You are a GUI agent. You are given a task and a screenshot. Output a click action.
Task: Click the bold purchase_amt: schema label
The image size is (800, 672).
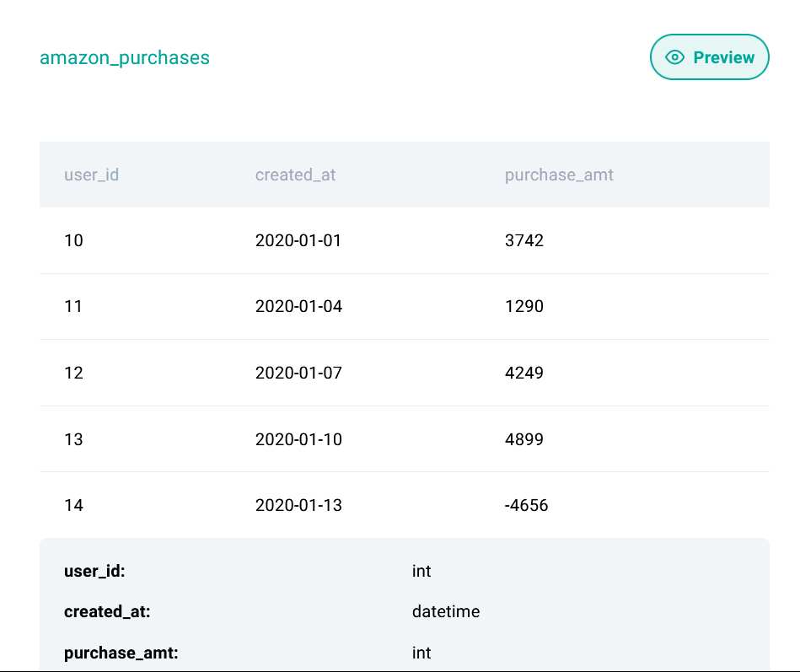click(x=121, y=653)
